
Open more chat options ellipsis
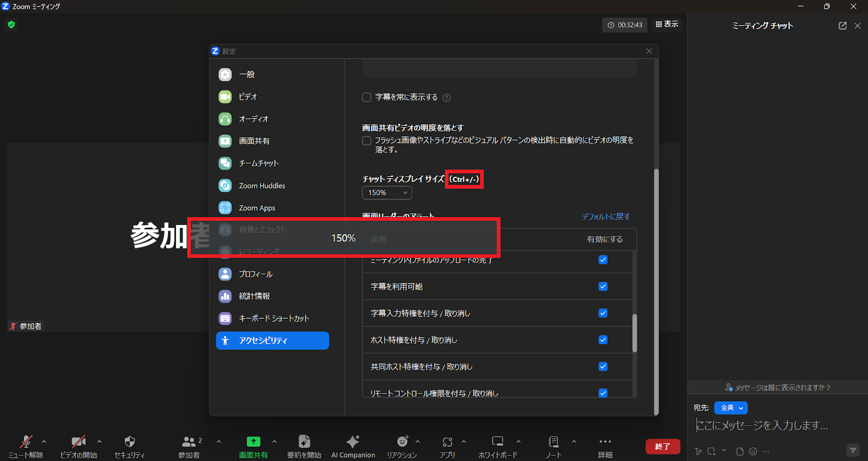766,451
